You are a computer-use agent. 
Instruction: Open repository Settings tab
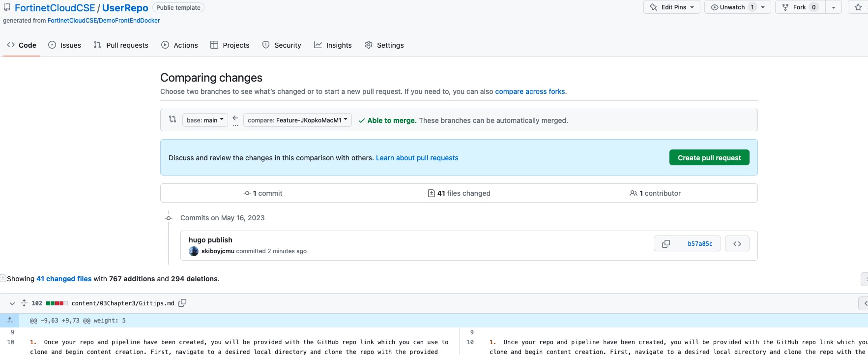[x=384, y=45]
